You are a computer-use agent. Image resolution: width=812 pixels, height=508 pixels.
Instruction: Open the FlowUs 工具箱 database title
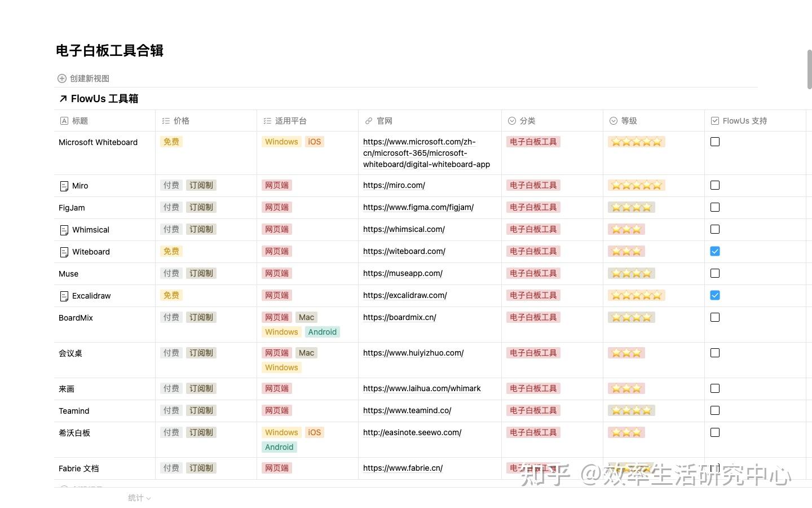(x=104, y=99)
